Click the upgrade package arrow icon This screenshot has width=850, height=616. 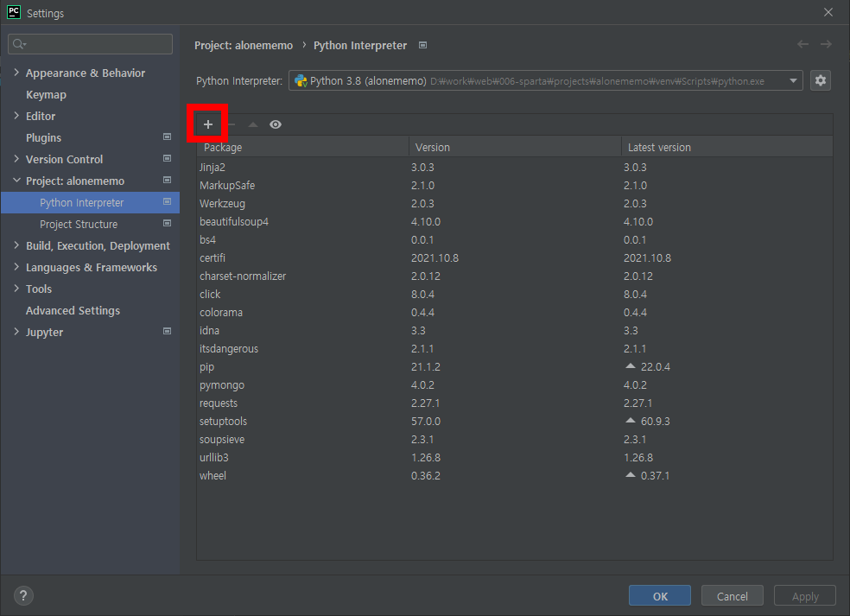tap(252, 124)
